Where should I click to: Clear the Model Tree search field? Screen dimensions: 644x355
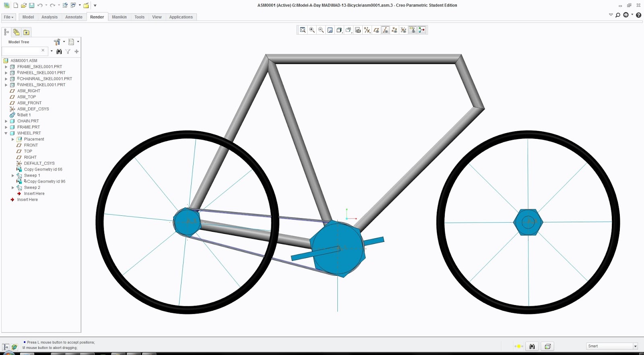point(43,50)
